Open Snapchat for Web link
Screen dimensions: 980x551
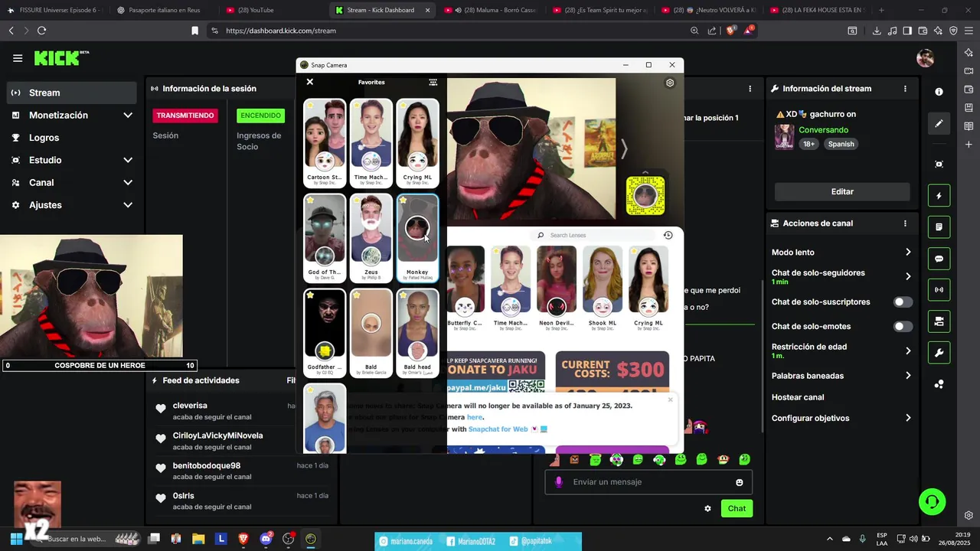click(x=498, y=429)
